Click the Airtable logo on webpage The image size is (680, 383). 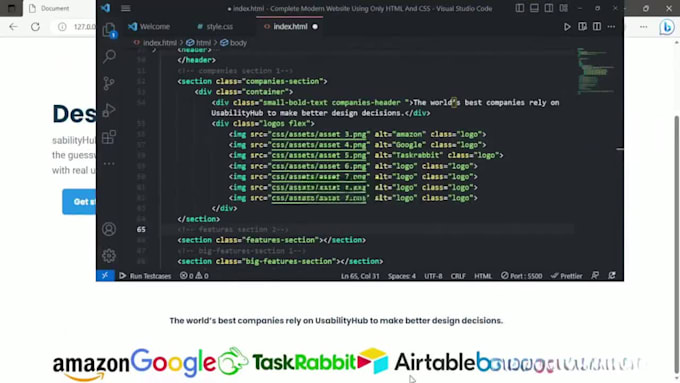tap(416, 362)
